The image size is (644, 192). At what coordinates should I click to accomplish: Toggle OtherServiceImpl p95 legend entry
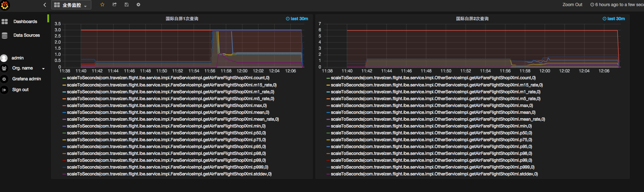[x=431, y=147]
